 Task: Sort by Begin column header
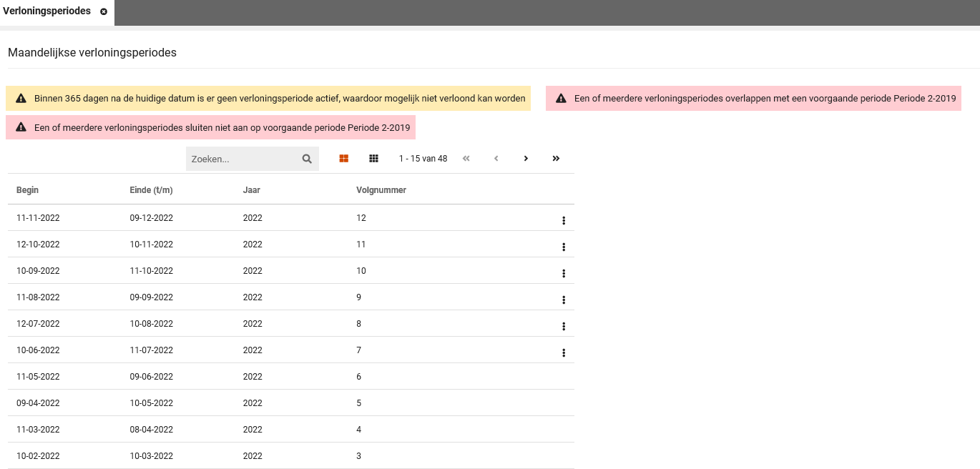[x=28, y=190]
